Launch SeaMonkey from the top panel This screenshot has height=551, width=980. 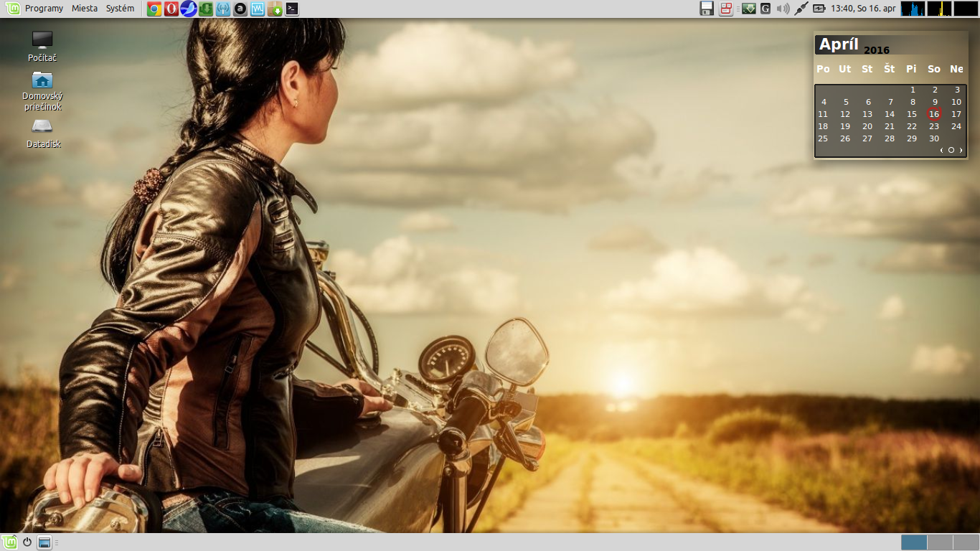coord(189,9)
